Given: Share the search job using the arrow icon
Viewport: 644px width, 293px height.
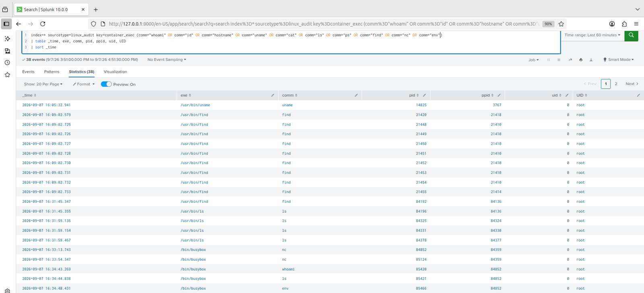Looking at the screenshot, I should click(570, 60).
